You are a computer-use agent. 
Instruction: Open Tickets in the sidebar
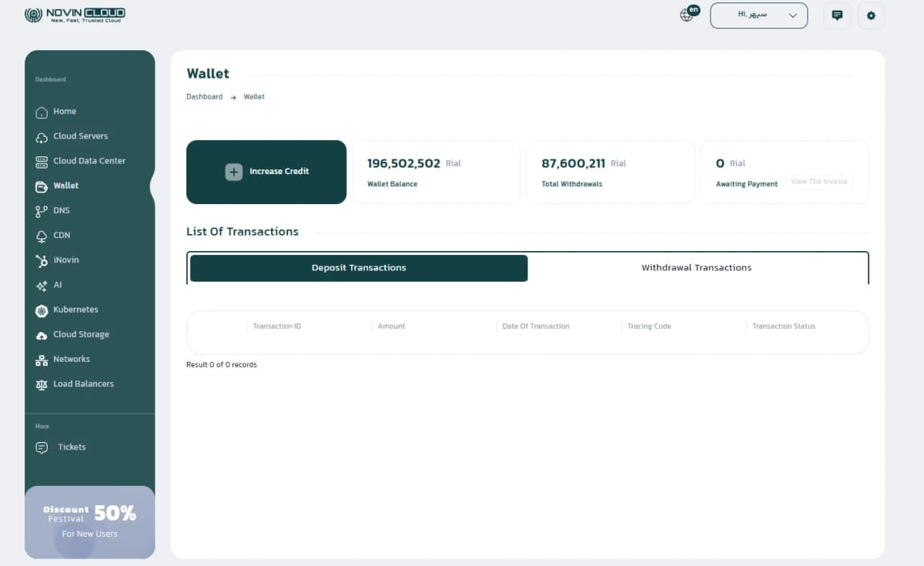72,447
